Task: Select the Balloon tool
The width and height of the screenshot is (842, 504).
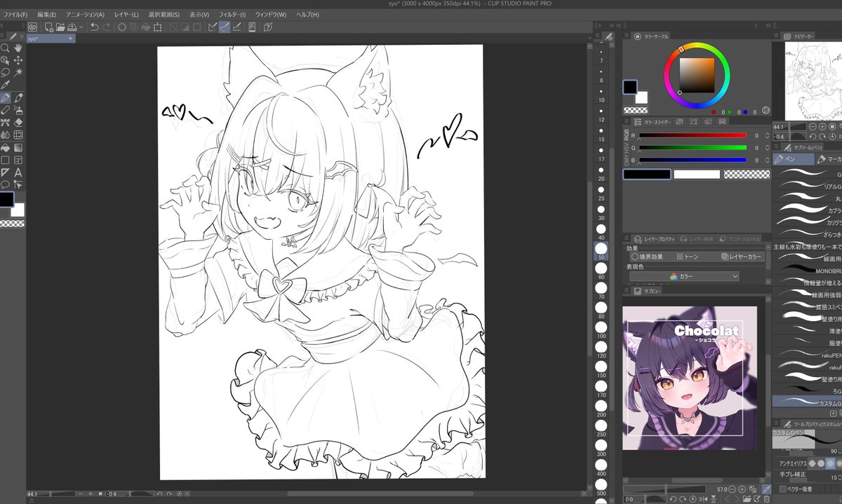Action: coord(5,184)
